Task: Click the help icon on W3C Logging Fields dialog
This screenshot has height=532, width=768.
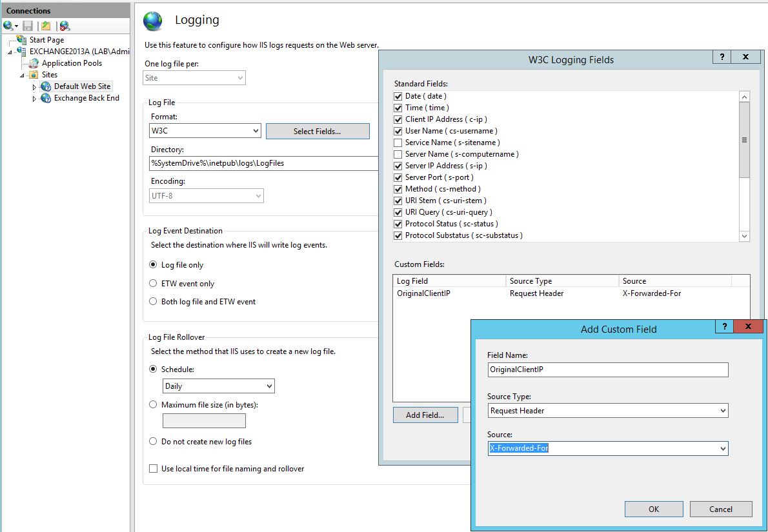Action: (721, 57)
